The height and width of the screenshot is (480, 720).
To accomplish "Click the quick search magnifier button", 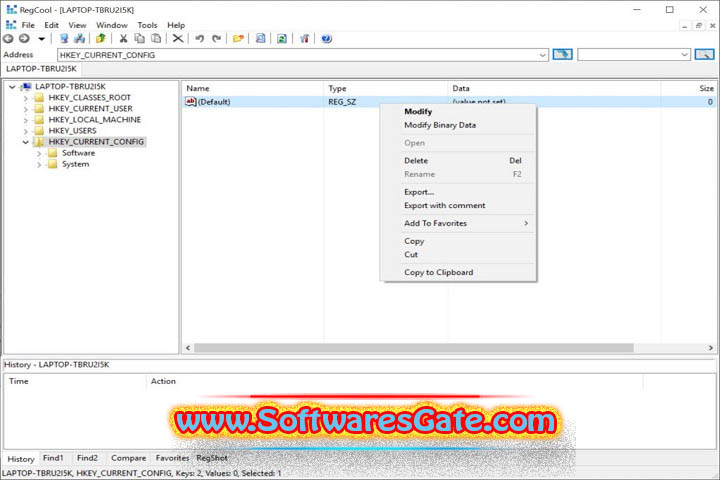I will [x=704, y=55].
